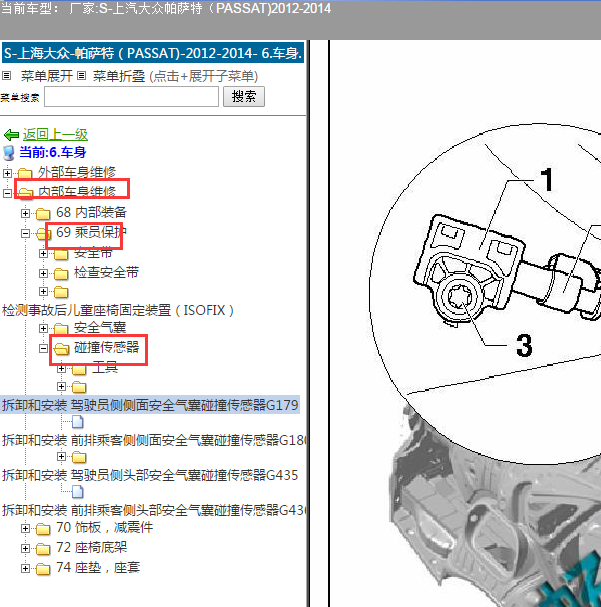Open 前排乘客侧头部安全气囊碰撞传感器G436 entry
Image resolution: width=601 pixels, height=607 pixels.
pos(154,510)
